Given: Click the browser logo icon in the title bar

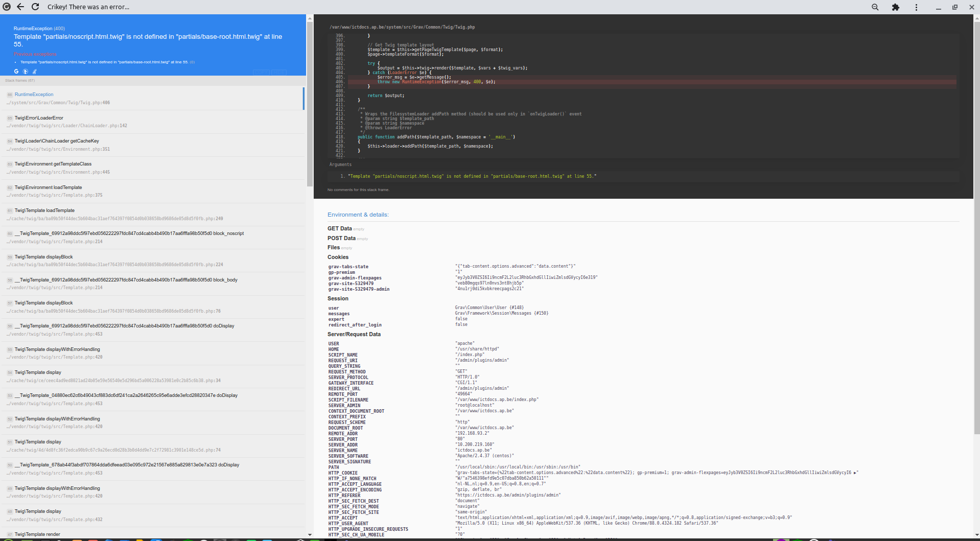Looking at the screenshot, I should coord(7,7).
